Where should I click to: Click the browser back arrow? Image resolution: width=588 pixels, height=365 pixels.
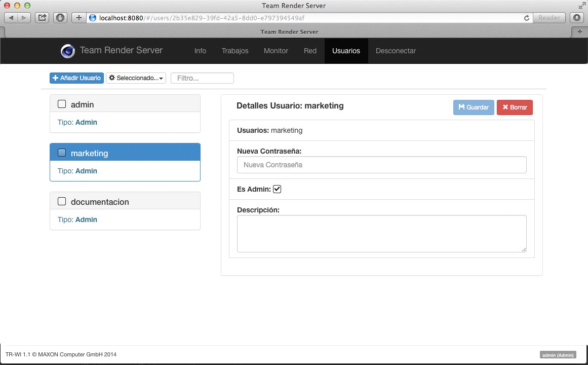[x=11, y=18]
